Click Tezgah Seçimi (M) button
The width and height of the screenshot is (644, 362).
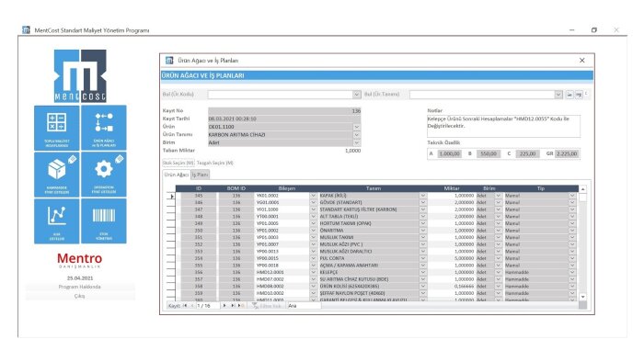[214, 164]
